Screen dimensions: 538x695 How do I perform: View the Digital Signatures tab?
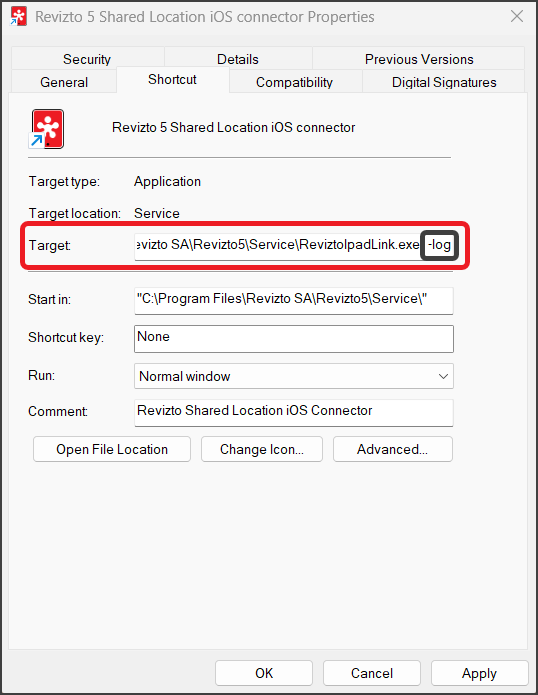tap(444, 82)
